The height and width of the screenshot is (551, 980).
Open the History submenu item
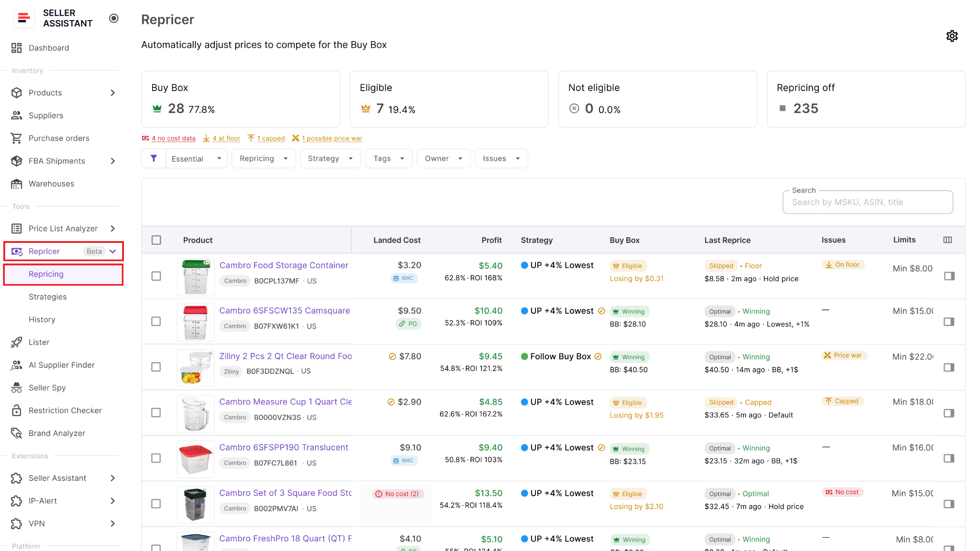[x=42, y=320]
